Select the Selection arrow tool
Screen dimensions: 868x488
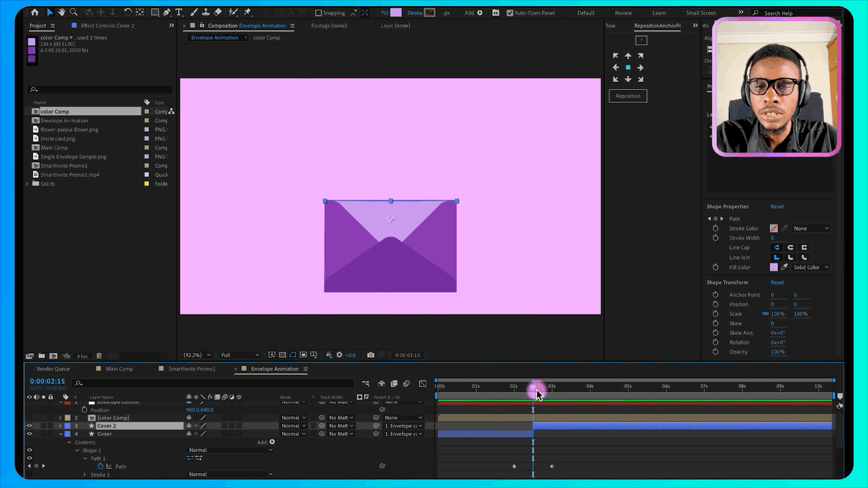[50, 12]
